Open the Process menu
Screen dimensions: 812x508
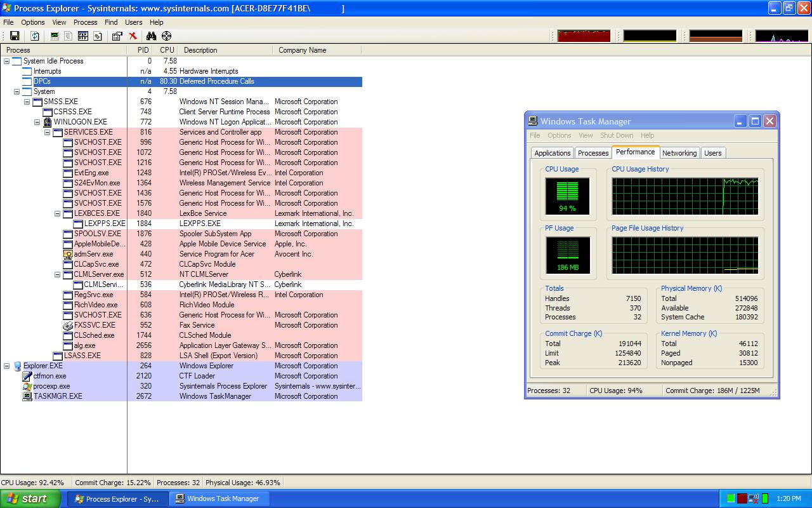tap(86, 22)
